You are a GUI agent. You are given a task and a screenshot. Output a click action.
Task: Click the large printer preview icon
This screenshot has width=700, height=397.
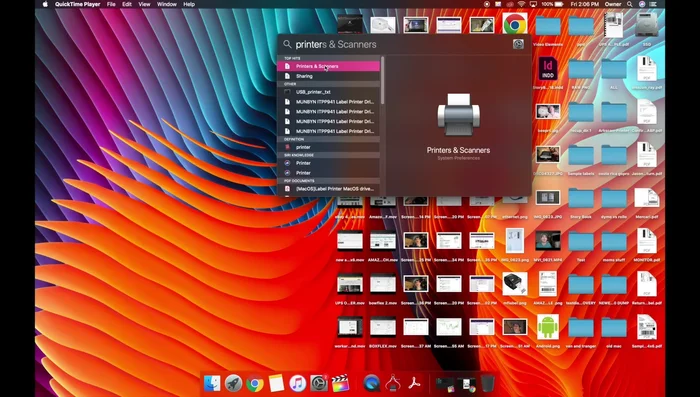tap(458, 114)
